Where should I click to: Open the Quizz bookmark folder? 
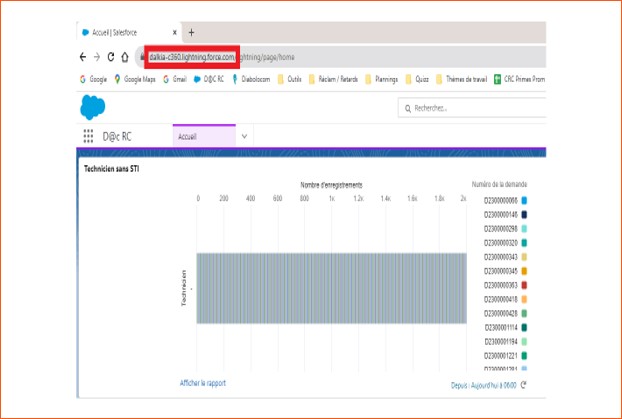coord(417,79)
